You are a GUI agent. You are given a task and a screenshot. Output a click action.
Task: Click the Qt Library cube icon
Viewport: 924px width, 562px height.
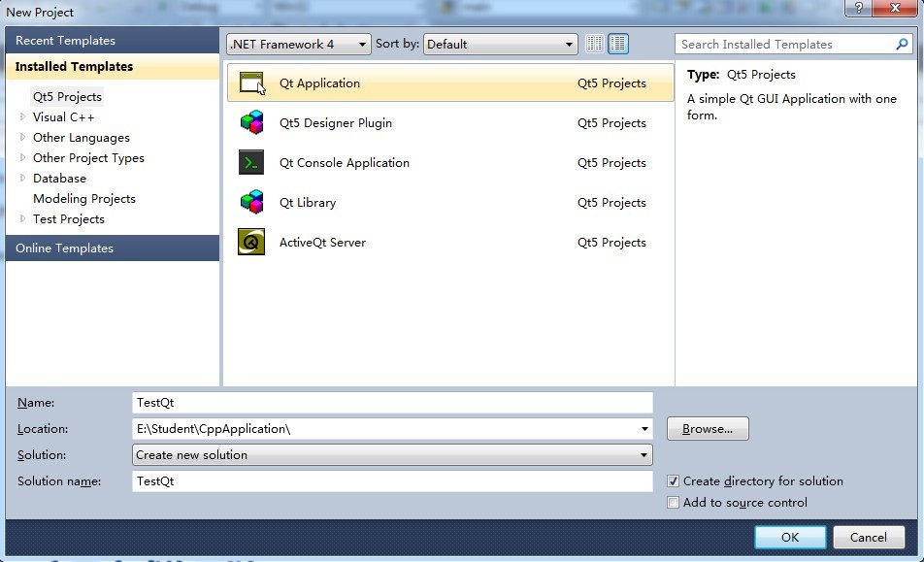pyautogui.click(x=251, y=202)
